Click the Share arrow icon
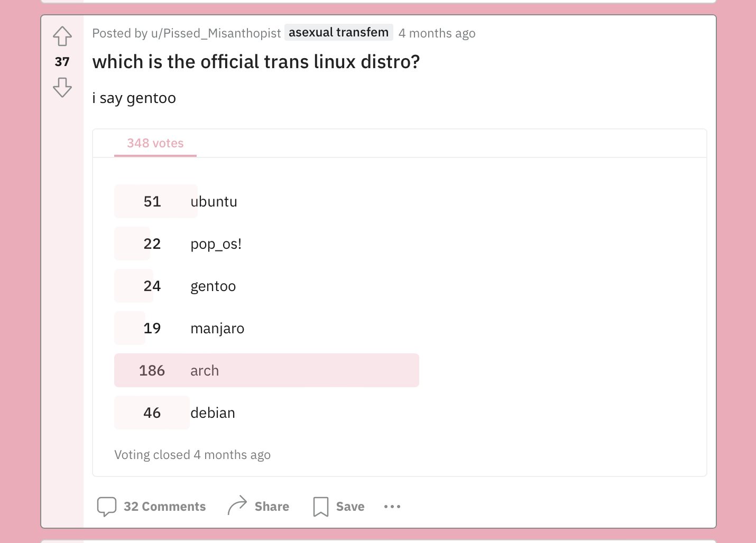 237,505
